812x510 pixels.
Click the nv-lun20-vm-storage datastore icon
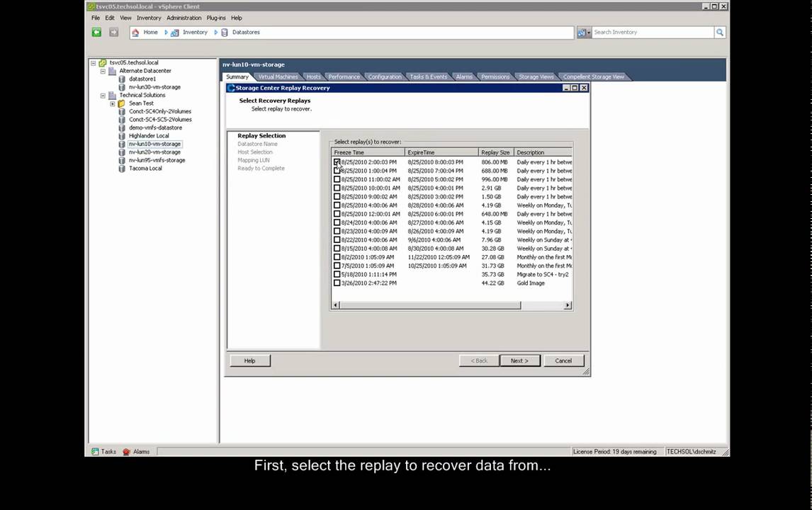click(122, 152)
